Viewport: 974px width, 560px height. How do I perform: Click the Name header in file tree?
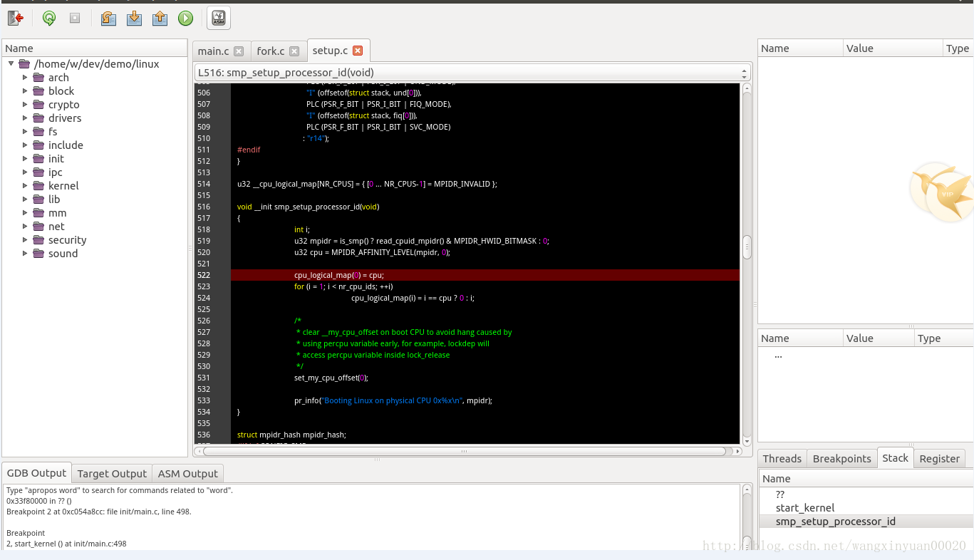95,48
